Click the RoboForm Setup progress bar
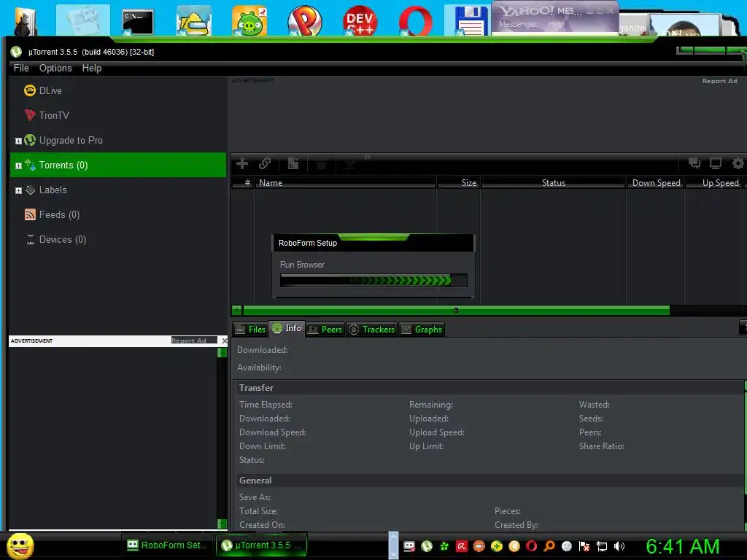The height and width of the screenshot is (560, 747). click(x=373, y=280)
